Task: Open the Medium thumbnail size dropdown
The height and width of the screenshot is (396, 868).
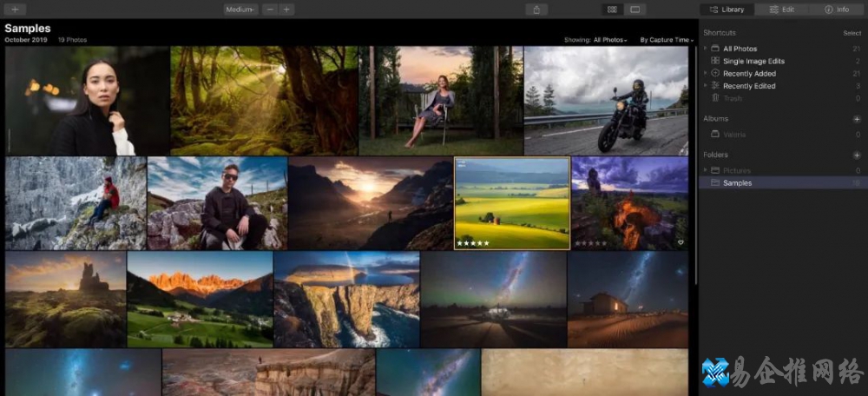Action: click(x=240, y=10)
